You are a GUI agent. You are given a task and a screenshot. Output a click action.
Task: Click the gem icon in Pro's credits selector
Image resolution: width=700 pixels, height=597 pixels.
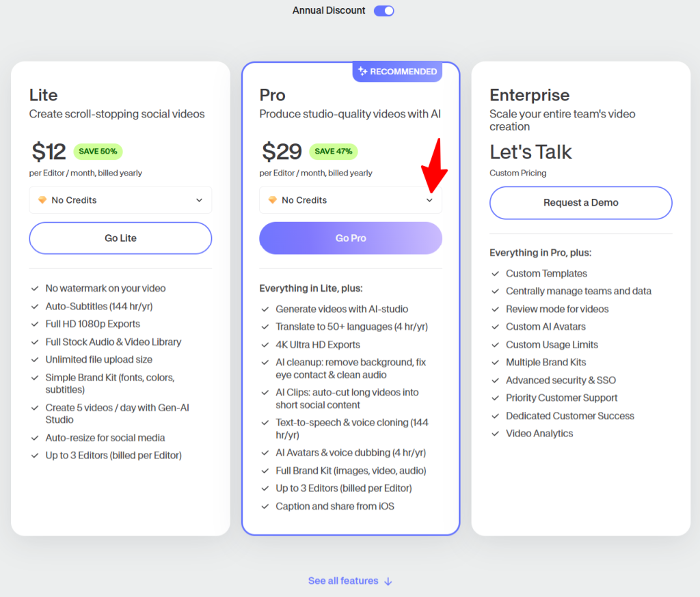[271, 200]
